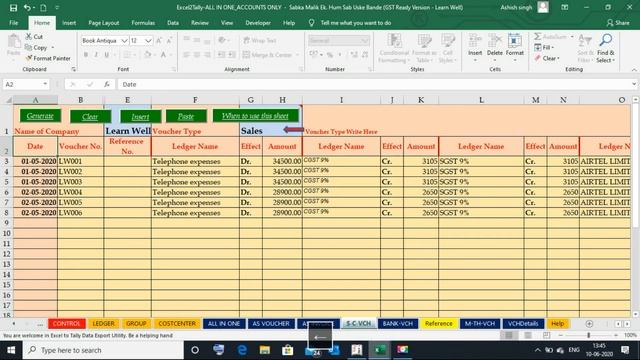
Task: Click the Sort & Filter icon
Action: (x=585, y=41)
